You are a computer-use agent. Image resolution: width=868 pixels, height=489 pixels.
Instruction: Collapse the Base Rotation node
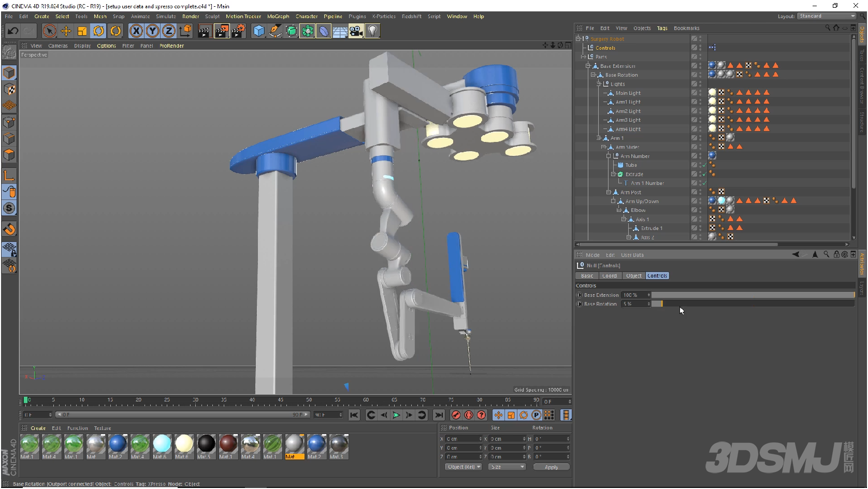coord(593,75)
